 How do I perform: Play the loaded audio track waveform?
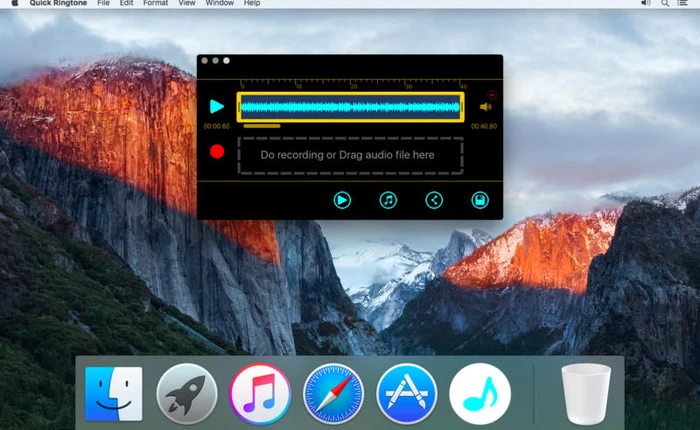point(216,106)
